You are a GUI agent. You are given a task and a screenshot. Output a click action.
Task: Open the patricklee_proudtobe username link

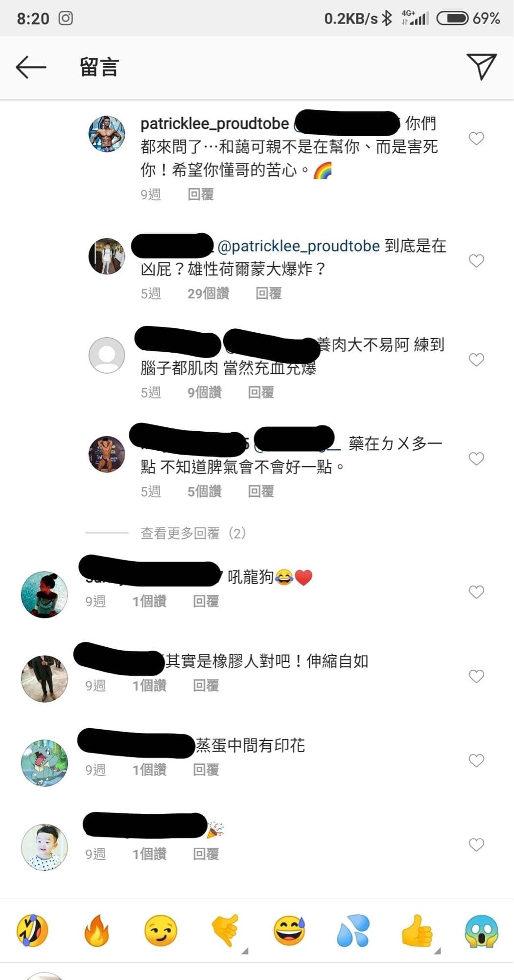coord(215,124)
